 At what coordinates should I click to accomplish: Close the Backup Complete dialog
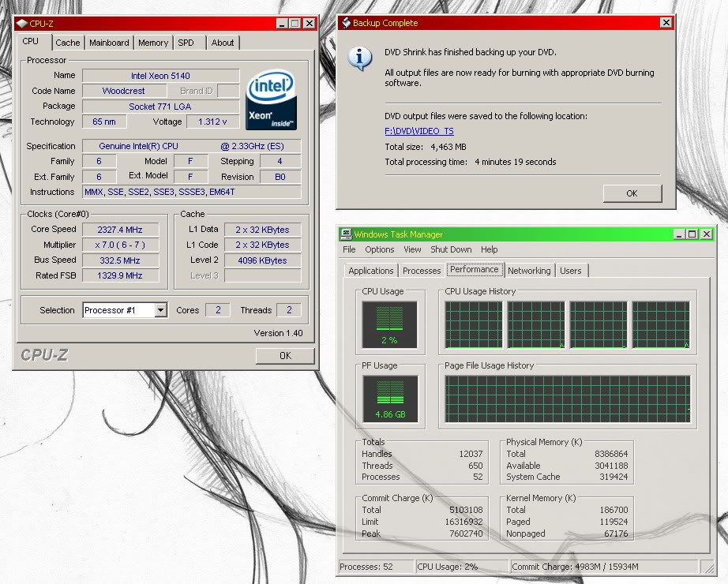click(666, 23)
